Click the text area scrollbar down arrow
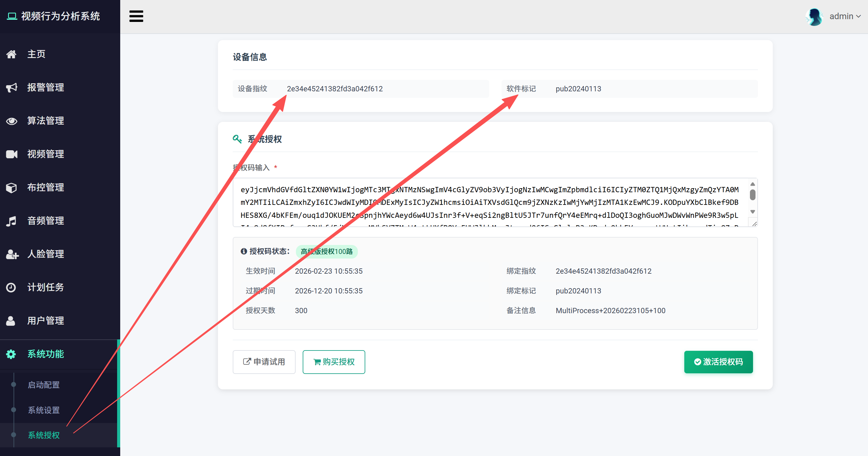The width and height of the screenshot is (868, 456). [752, 212]
